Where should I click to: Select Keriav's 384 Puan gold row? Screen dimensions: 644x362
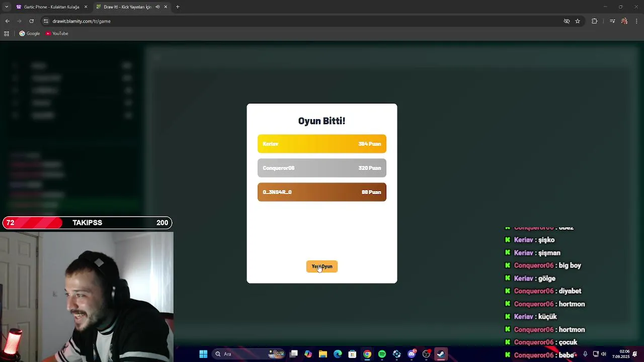[322, 144]
